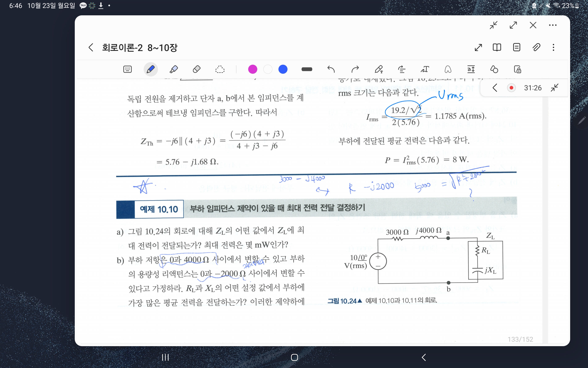Open the shape recognition tool

click(x=494, y=69)
